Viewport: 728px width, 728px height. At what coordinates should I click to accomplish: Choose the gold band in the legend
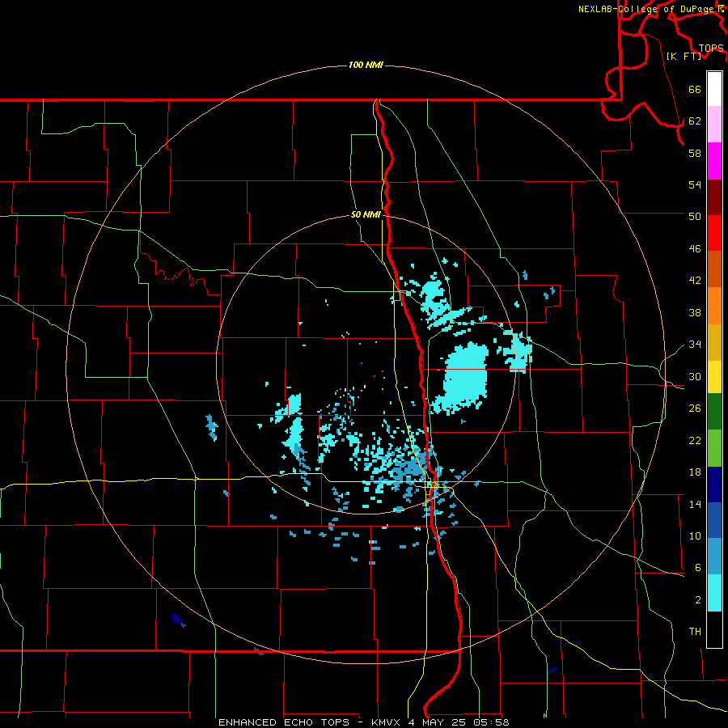point(714,342)
